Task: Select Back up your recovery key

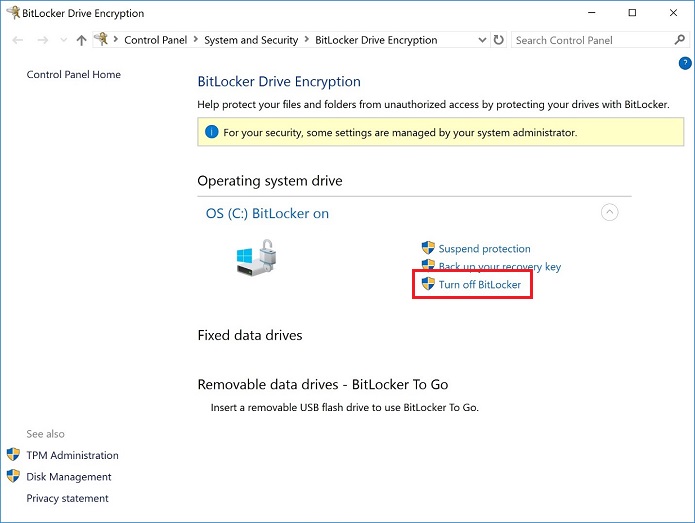Action: coord(500,266)
